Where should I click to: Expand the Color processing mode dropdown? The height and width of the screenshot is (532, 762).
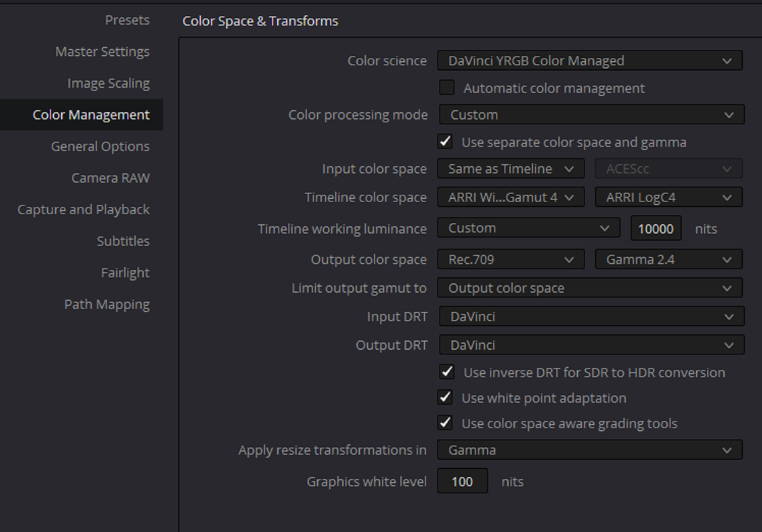point(592,114)
